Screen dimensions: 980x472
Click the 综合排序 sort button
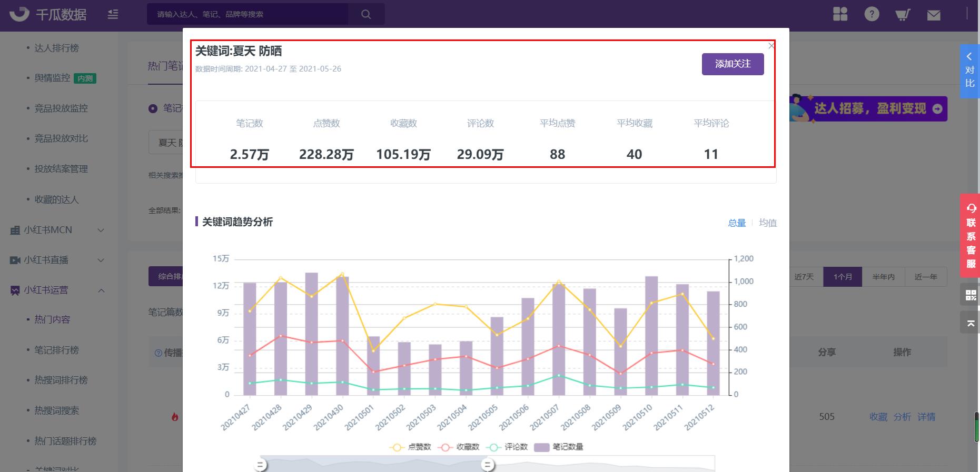pos(166,276)
